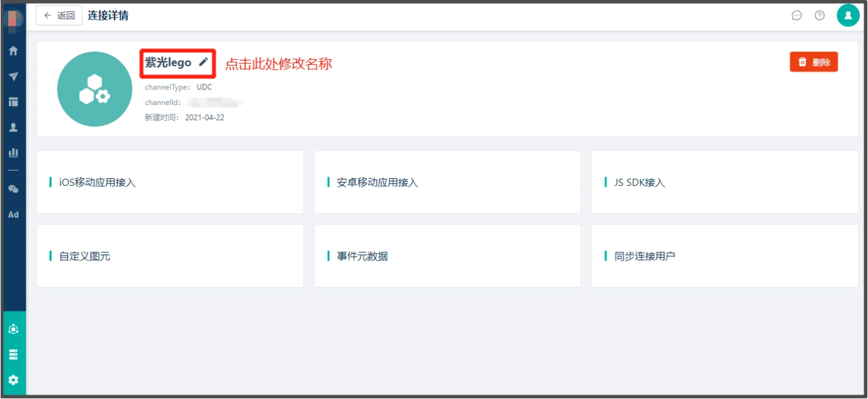Open the user profile icon in sidebar
The width and height of the screenshot is (868, 399).
[x=13, y=126]
